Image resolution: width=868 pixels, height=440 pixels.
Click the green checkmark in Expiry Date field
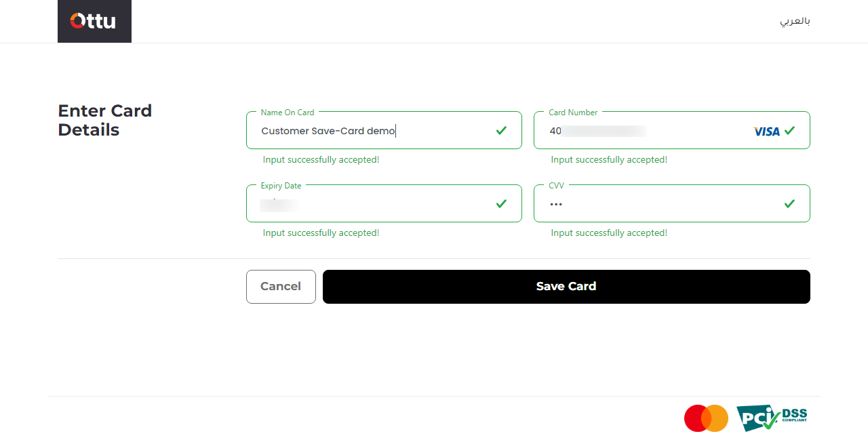pyautogui.click(x=501, y=203)
